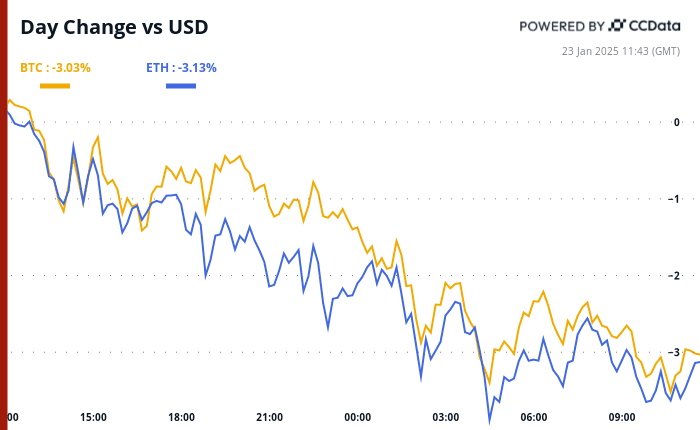Viewport: 700px width, 430px height.
Task: Select the 18:00 time axis label
Action: coord(181,417)
